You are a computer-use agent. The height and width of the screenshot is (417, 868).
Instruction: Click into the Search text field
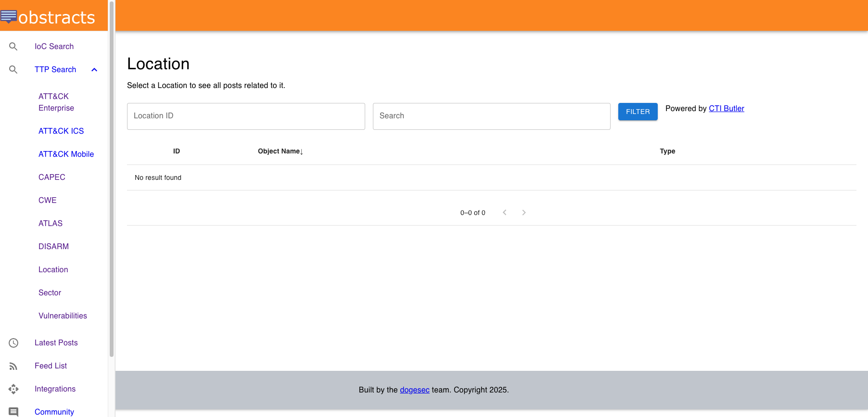(x=491, y=116)
